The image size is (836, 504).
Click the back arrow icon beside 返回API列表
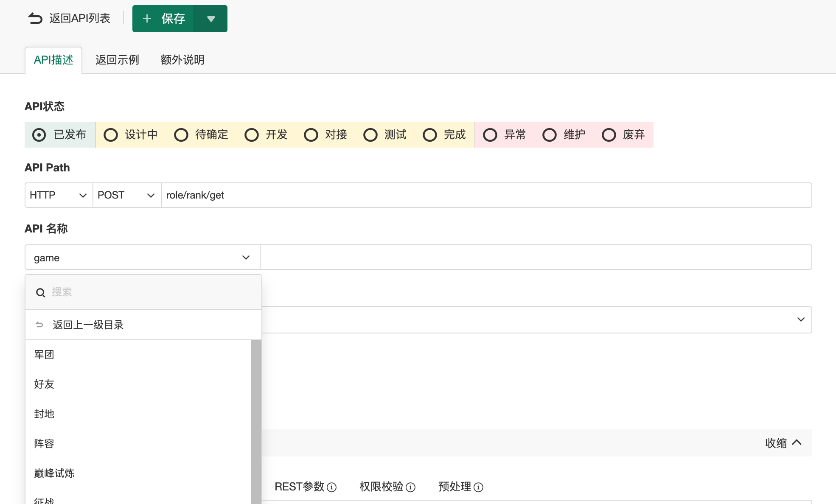point(35,18)
